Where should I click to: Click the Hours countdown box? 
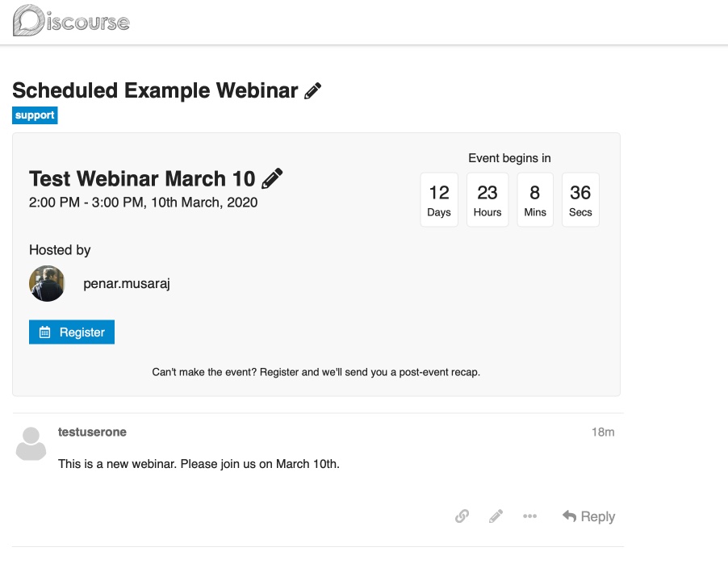pos(487,200)
